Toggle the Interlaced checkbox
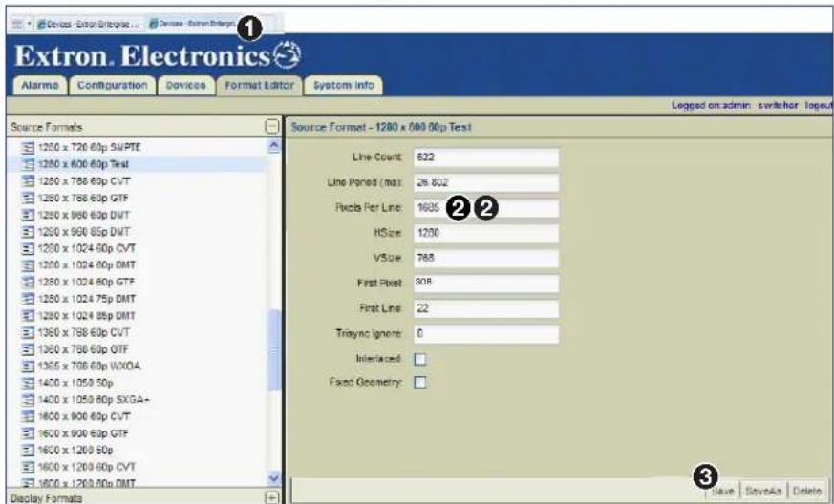This screenshot has height=504, width=834. point(420,359)
